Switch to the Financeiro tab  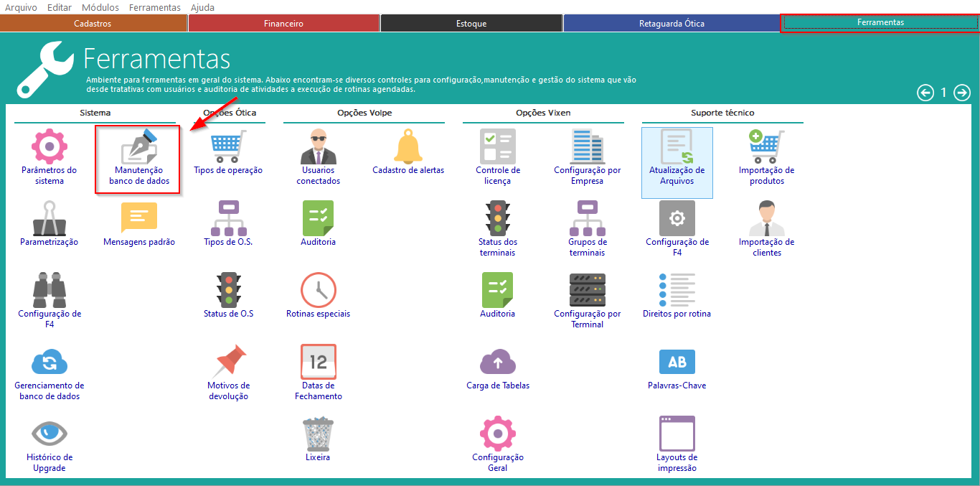[283, 24]
